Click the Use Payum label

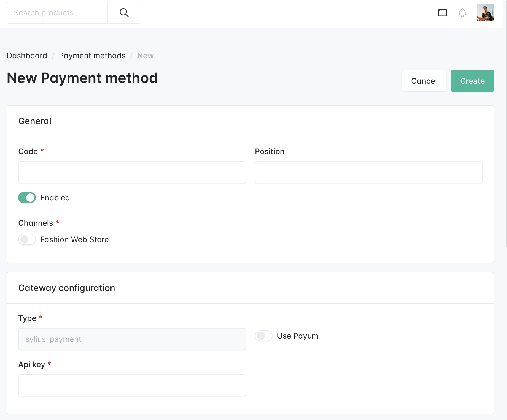(x=298, y=336)
